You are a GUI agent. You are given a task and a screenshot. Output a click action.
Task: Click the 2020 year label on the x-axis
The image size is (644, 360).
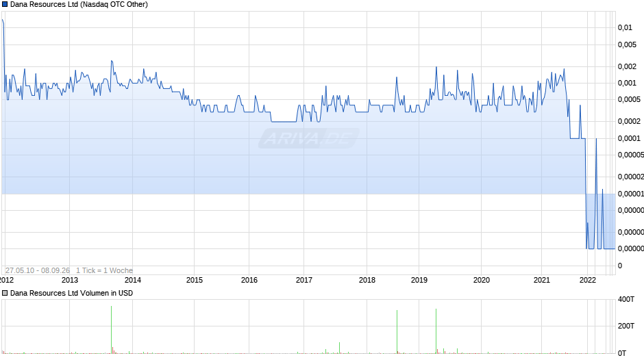482,280
